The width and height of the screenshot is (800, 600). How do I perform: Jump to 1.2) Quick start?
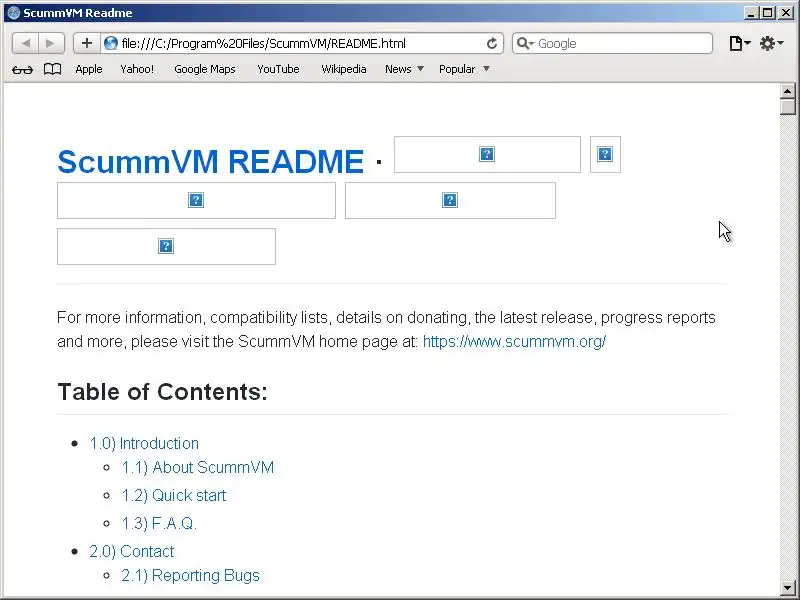(x=173, y=495)
